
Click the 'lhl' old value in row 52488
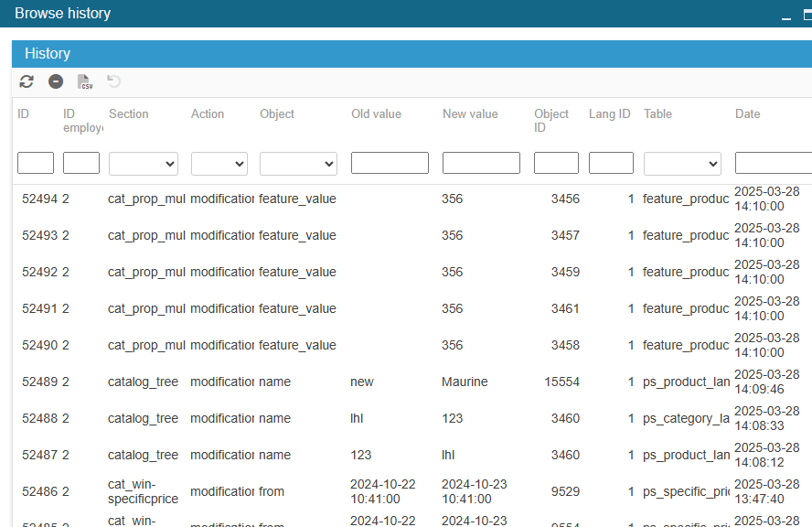tap(357, 419)
